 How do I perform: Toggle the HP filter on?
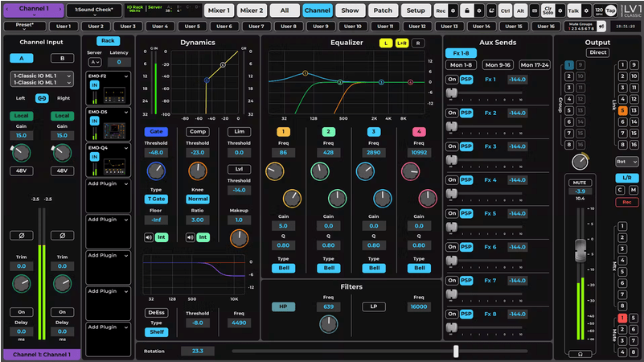pos(283,306)
